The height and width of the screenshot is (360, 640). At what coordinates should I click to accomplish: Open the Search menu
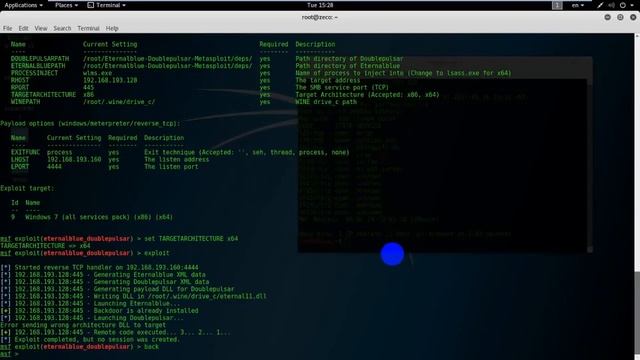[62, 29]
